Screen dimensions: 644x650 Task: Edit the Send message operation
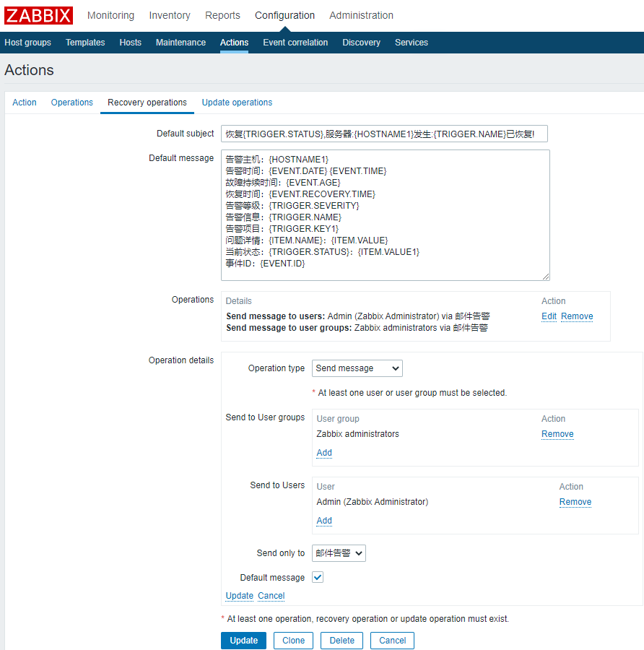point(549,316)
